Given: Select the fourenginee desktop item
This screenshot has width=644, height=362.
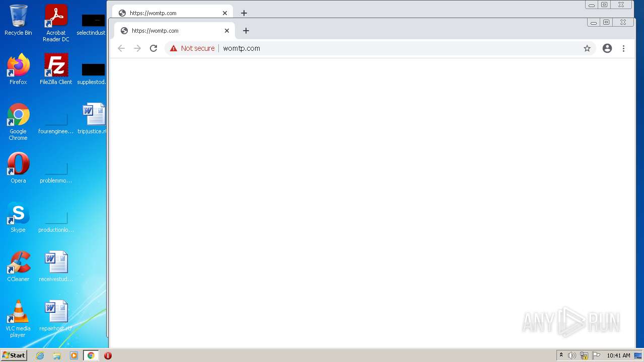Looking at the screenshot, I should pos(56,124).
